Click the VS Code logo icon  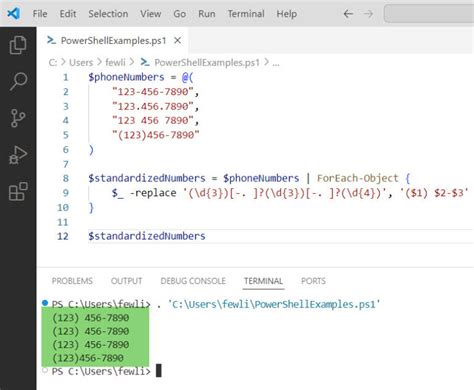pyautogui.click(x=14, y=14)
